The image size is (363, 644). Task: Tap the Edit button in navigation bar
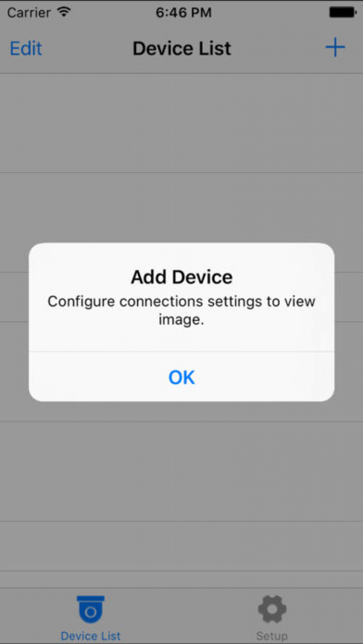26,48
